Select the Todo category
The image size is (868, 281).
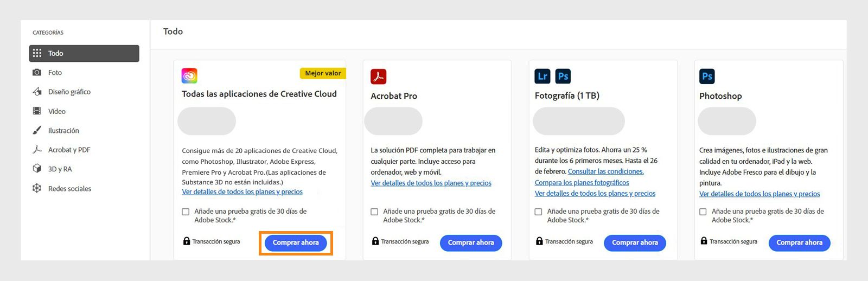[84, 53]
